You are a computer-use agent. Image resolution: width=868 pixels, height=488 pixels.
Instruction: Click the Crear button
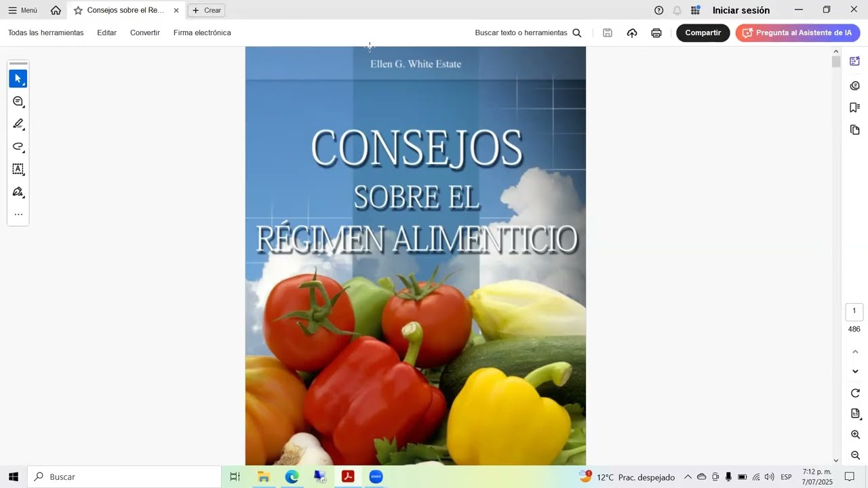click(x=206, y=10)
